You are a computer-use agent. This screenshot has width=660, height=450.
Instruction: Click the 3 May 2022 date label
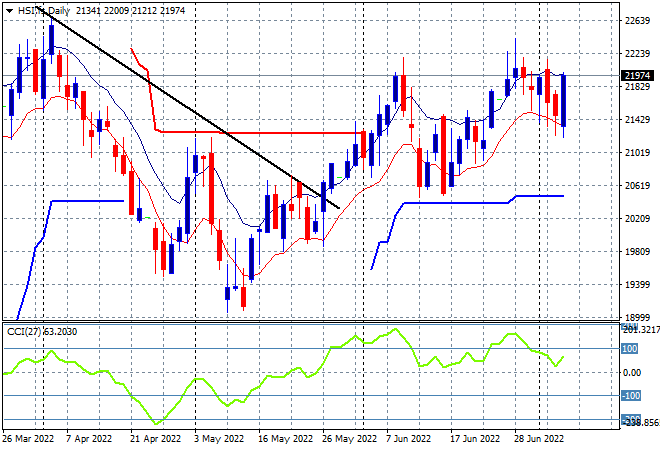219,439
